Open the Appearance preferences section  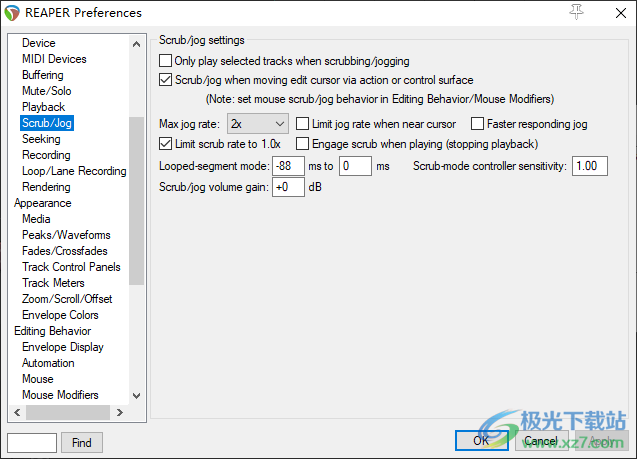point(42,203)
